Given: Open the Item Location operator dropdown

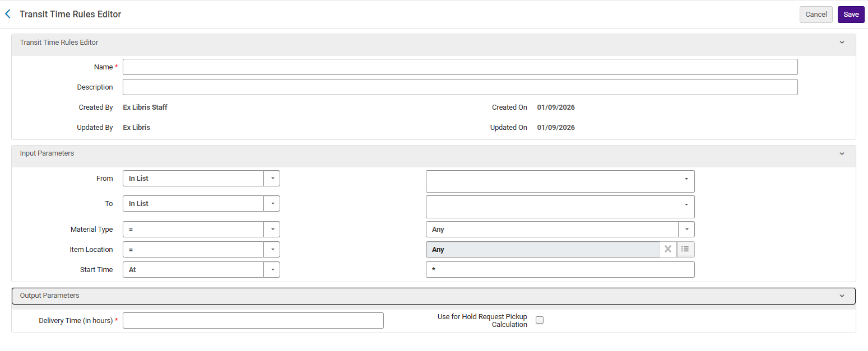Looking at the screenshot, I should pos(272,250).
